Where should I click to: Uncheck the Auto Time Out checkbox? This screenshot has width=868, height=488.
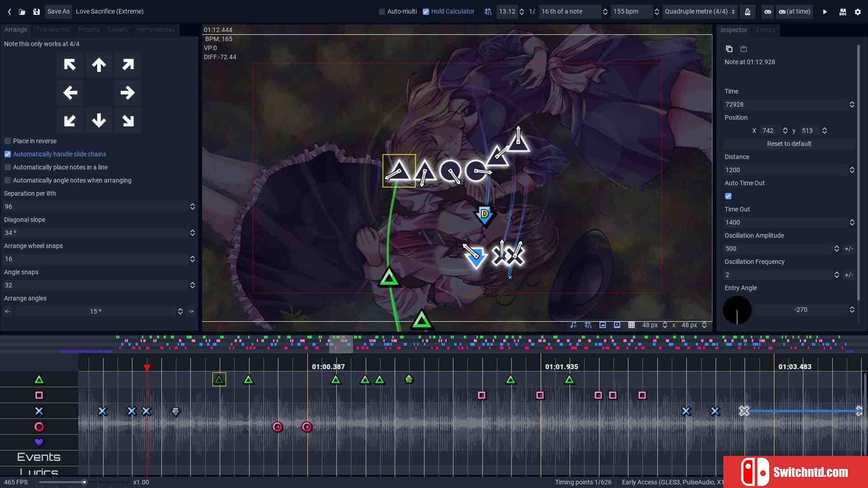point(728,196)
